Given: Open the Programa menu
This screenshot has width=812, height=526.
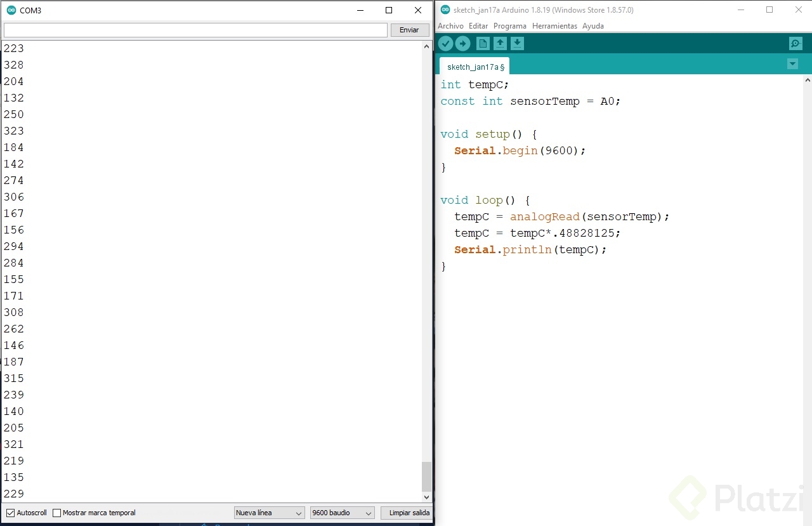Looking at the screenshot, I should (x=510, y=26).
